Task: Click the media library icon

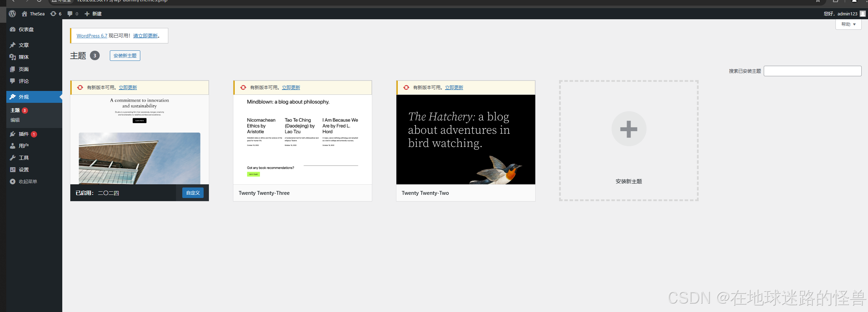Action: [13, 57]
